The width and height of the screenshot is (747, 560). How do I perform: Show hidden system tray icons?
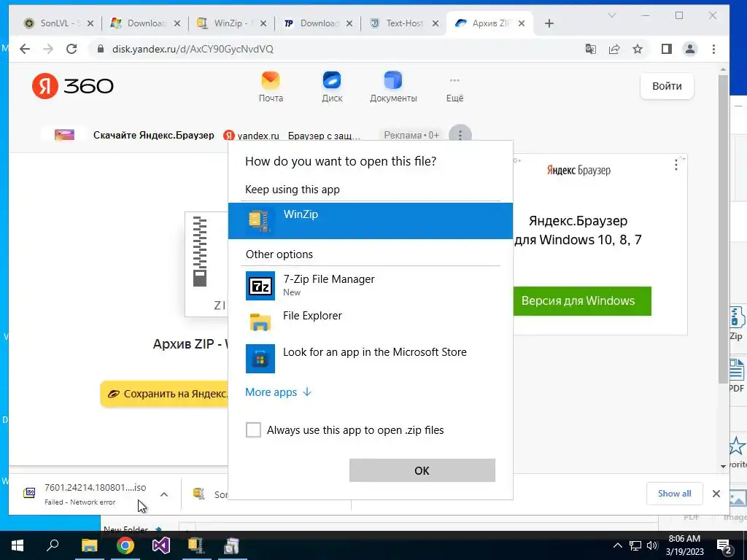(617, 545)
